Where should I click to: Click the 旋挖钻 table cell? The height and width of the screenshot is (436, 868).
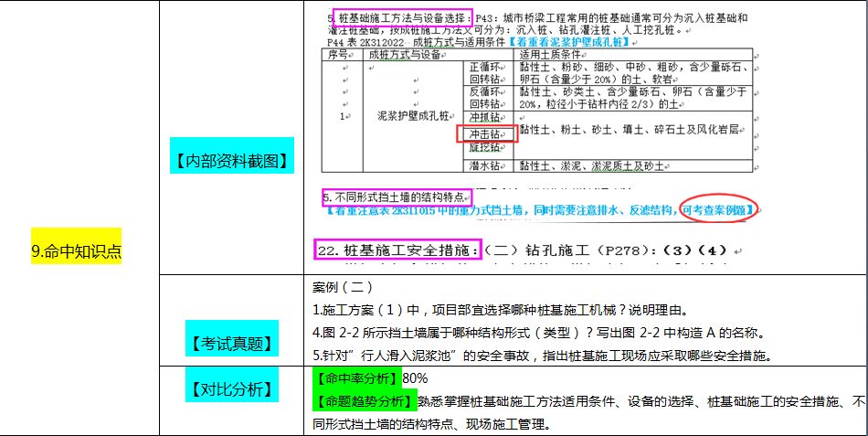(483, 146)
